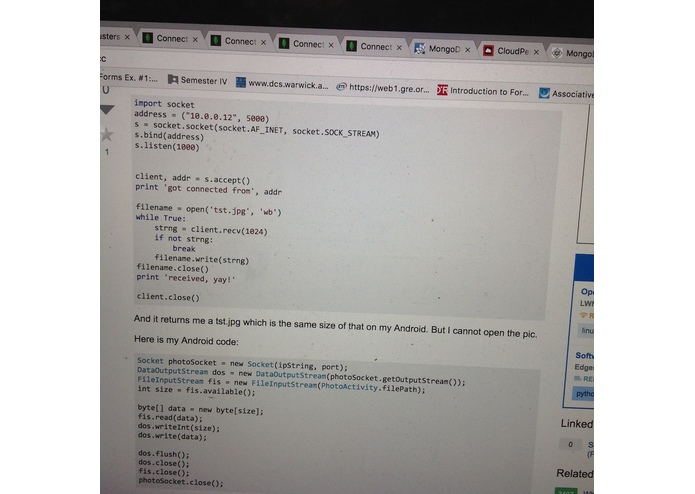Open the 'Forms Ex. #1:...' bookmark

coord(129,78)
